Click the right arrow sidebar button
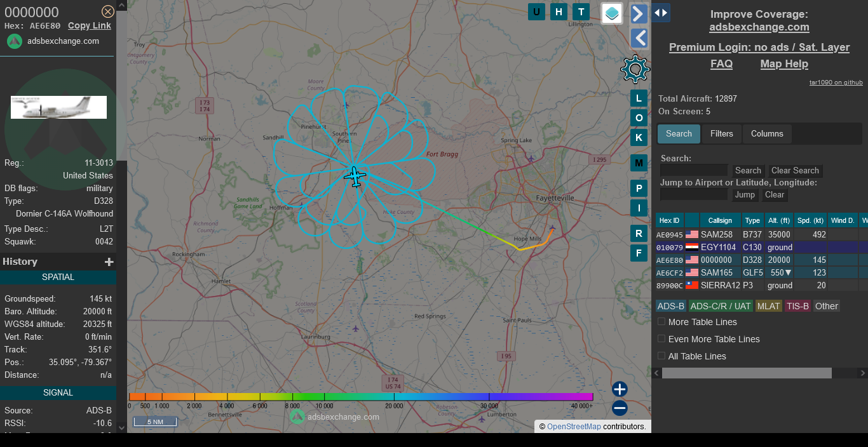 tap(639, 13)
